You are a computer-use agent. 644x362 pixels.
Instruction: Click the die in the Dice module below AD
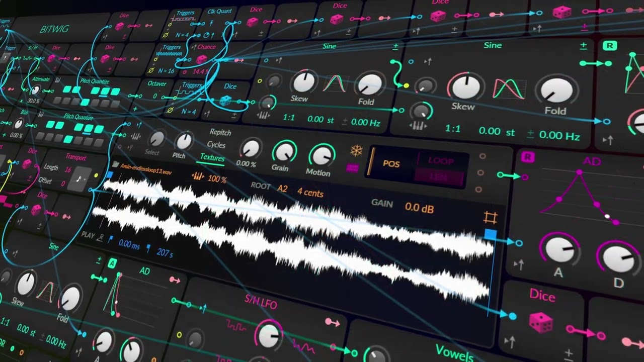click(541, 322)
